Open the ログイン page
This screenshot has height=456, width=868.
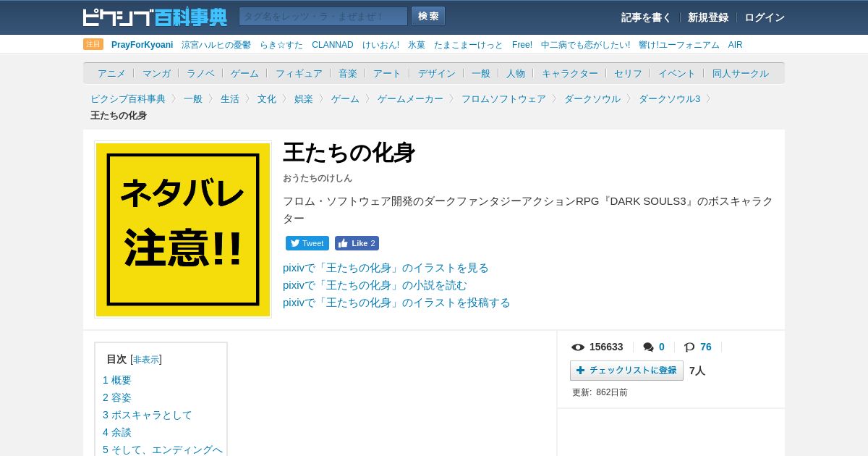(765, 17)
